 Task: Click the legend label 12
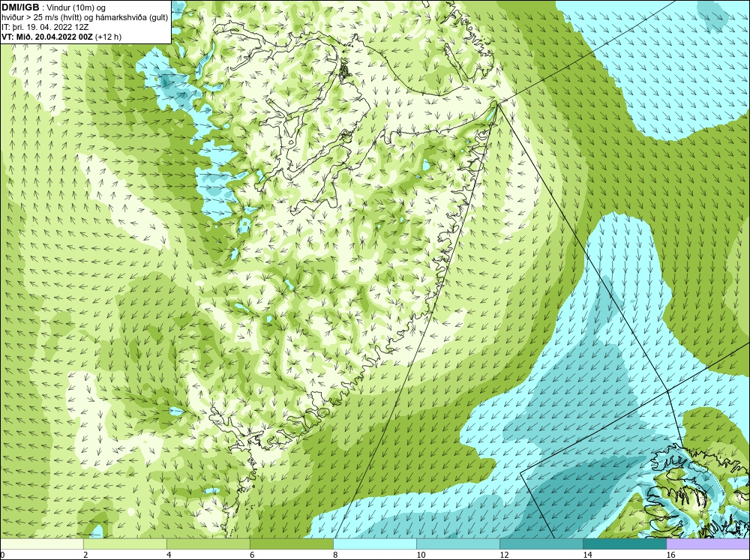click(504, 555)
